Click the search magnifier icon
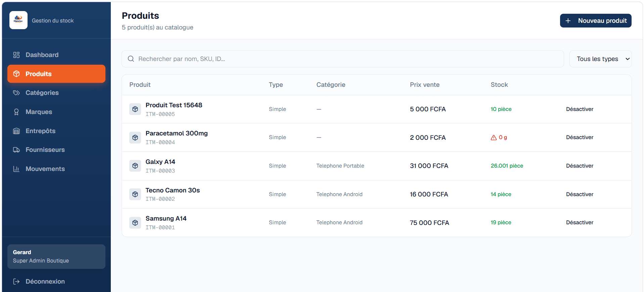 pos(131,59)
